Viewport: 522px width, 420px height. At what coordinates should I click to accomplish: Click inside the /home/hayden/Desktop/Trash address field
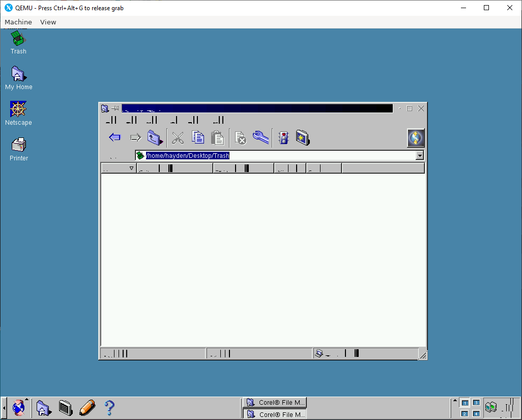click(x=229, y=155)
